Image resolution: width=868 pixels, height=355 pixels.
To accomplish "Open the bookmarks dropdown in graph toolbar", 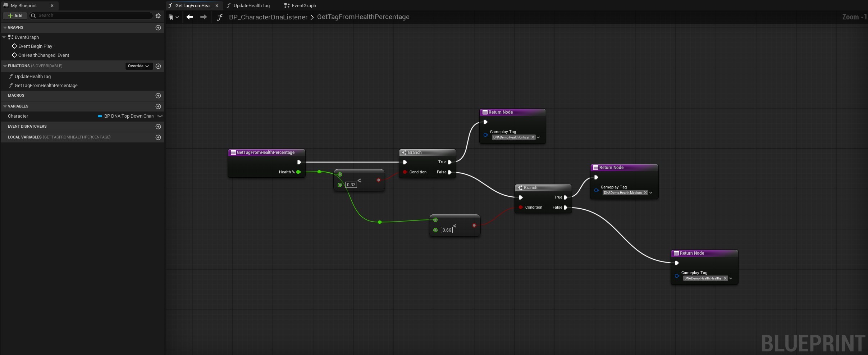I will (x=174, y=17).
